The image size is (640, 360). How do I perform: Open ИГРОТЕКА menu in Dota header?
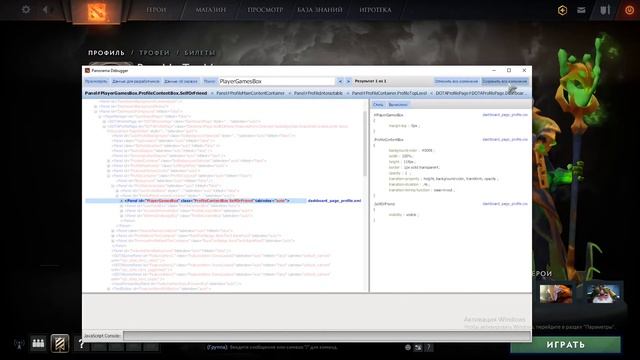coord(376,10)
